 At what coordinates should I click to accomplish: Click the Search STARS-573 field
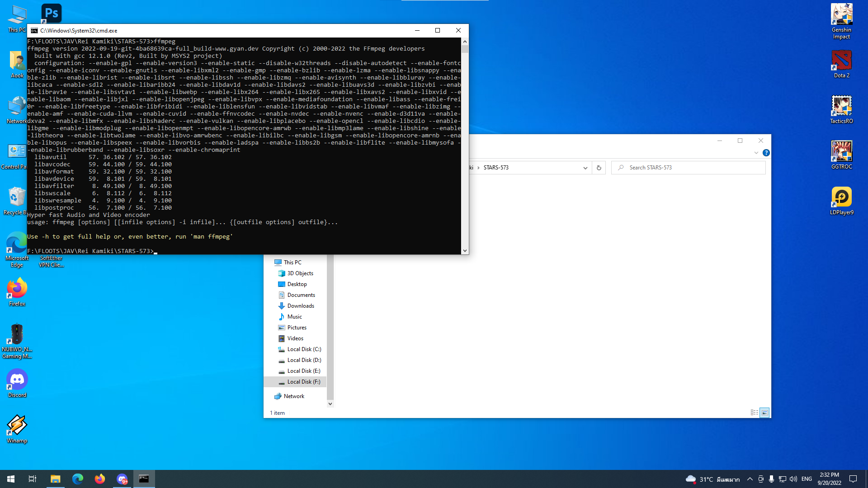coord(688,168)
